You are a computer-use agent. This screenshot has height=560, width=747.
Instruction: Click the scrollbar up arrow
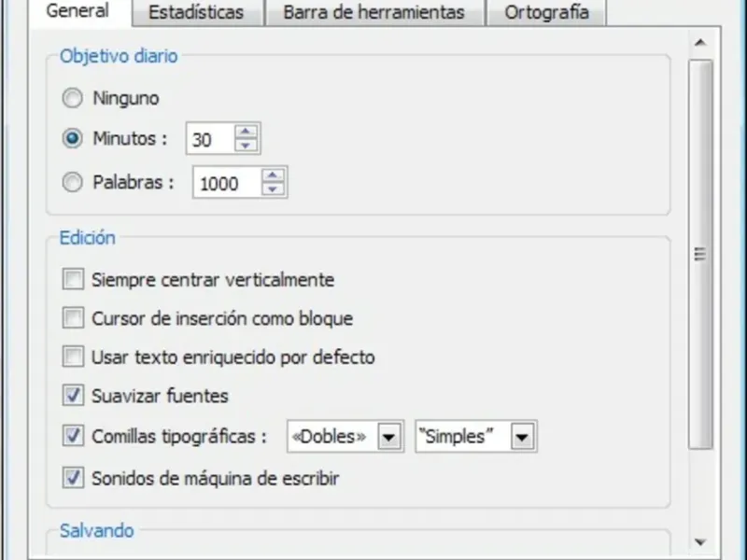coord(699,43)
